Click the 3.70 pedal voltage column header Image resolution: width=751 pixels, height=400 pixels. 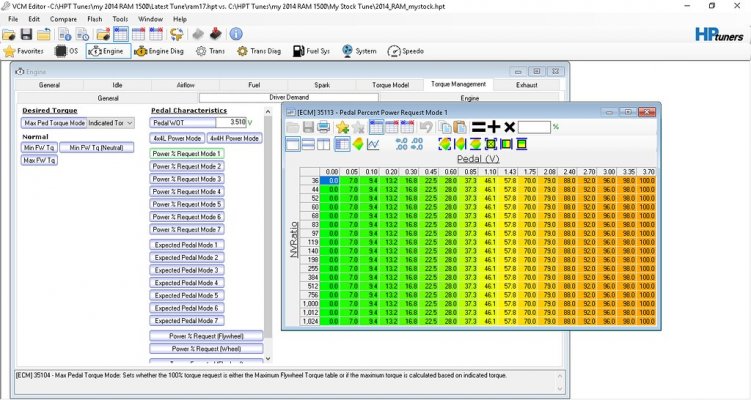coord(648,171)
